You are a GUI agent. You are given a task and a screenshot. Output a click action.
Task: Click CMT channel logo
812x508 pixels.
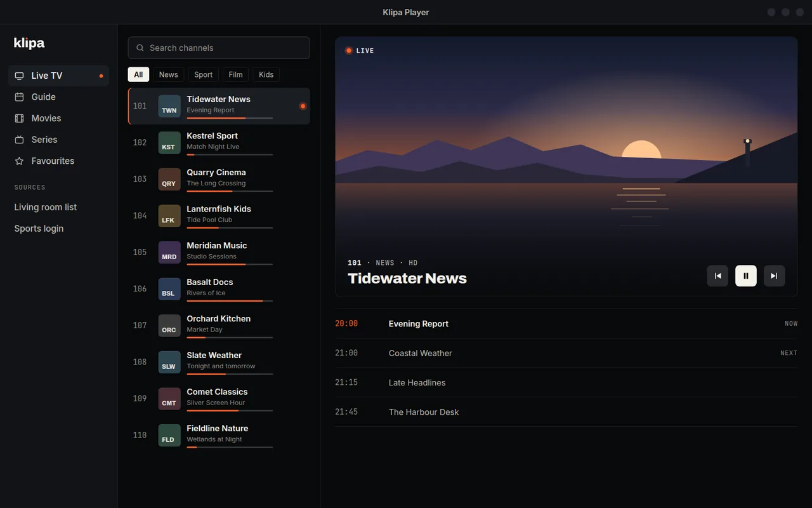pos(169,399)
